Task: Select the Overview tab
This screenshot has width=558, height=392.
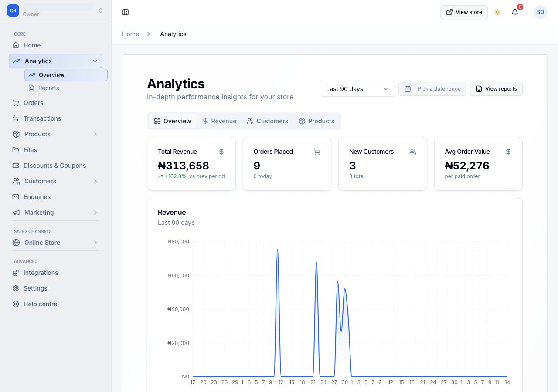Action: tap(173, 121)
